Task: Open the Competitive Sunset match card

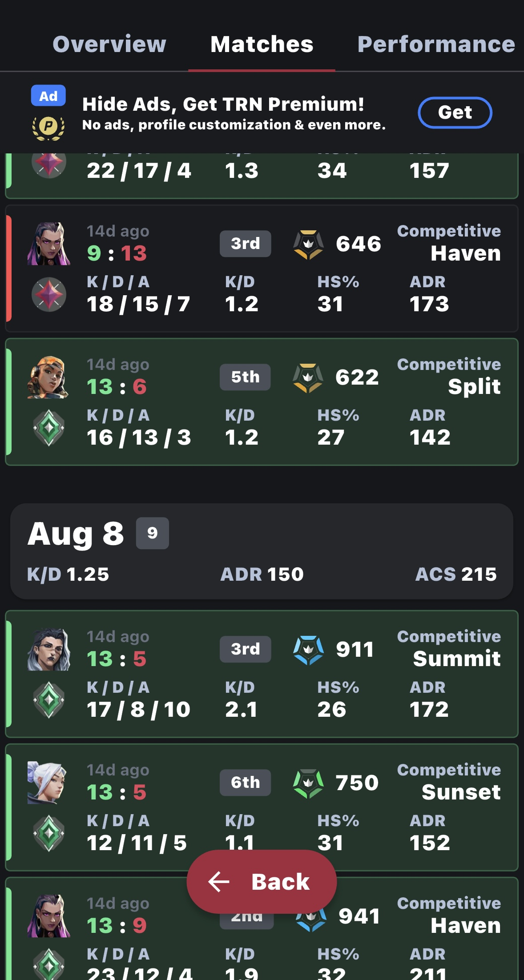Action: [262, 807]
